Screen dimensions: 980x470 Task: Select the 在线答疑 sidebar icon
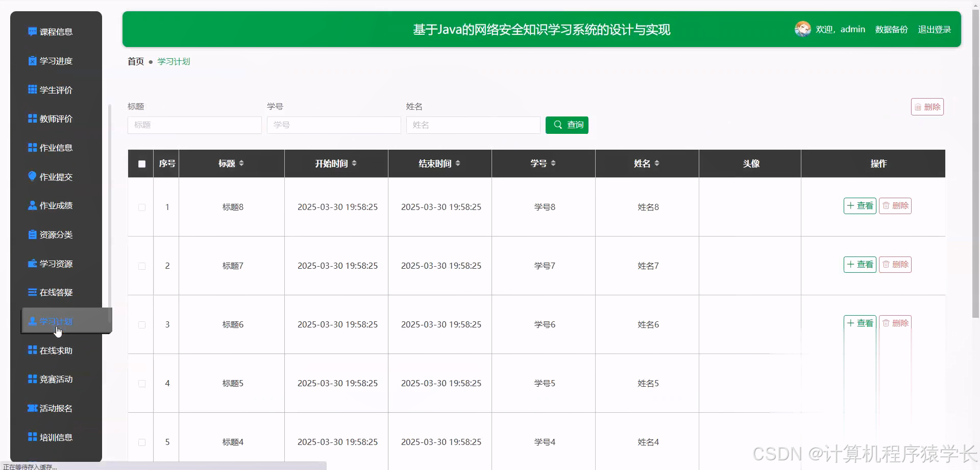click(32, 292)
